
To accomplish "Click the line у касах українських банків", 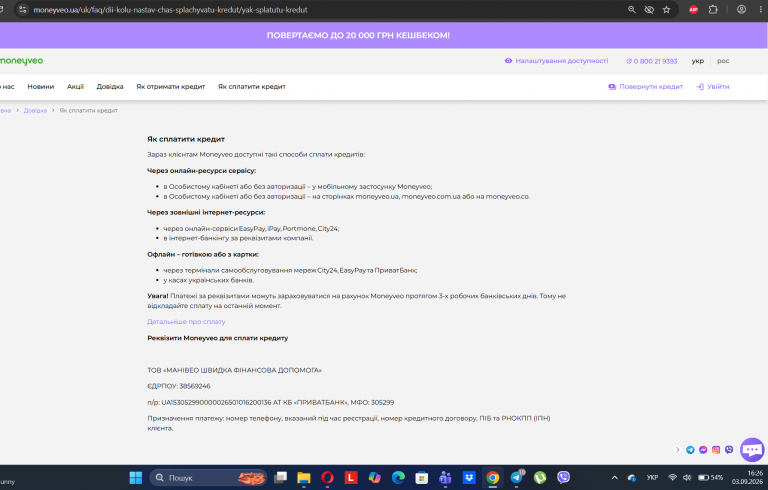I will click(209, 280).
